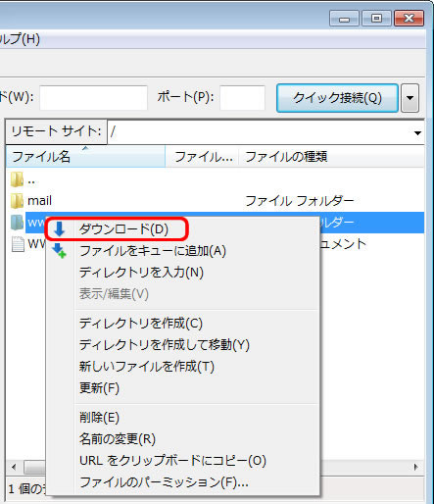The width and height of the screenshot is (434, 504).
Task: Expand the quick connect history dropdown arrow
Action: click(410, 98)
